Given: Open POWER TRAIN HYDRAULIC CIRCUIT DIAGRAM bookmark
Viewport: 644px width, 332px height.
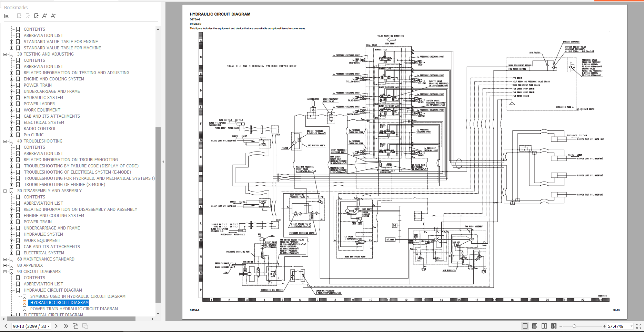Looking at the screenshot, I should pyautogui.click(x=74, y=309).
